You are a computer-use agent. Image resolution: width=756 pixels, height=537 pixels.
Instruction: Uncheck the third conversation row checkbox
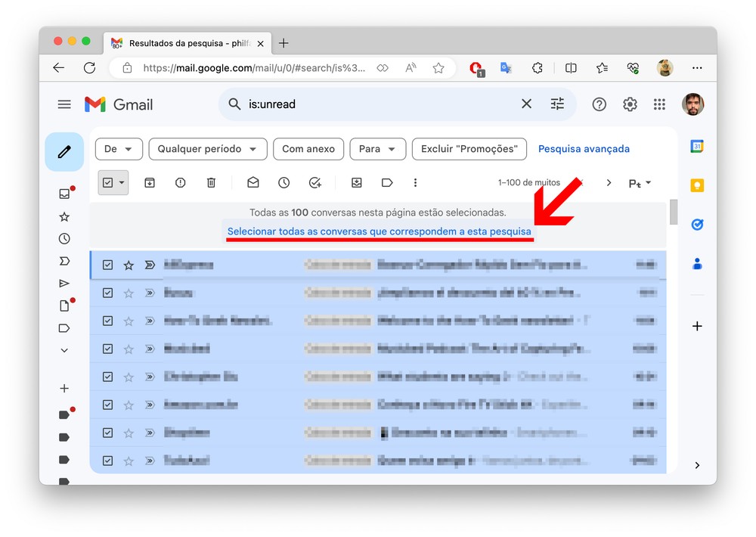point(107,321)
